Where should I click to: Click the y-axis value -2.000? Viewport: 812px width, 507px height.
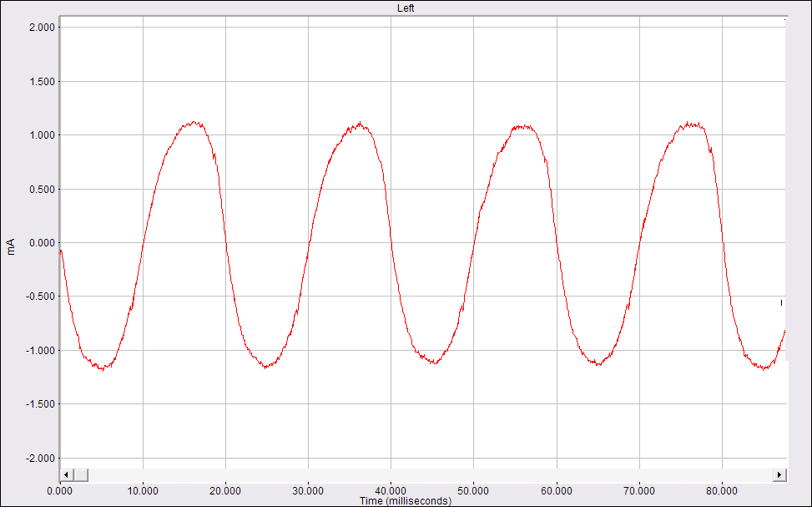[x=40, y=459]
